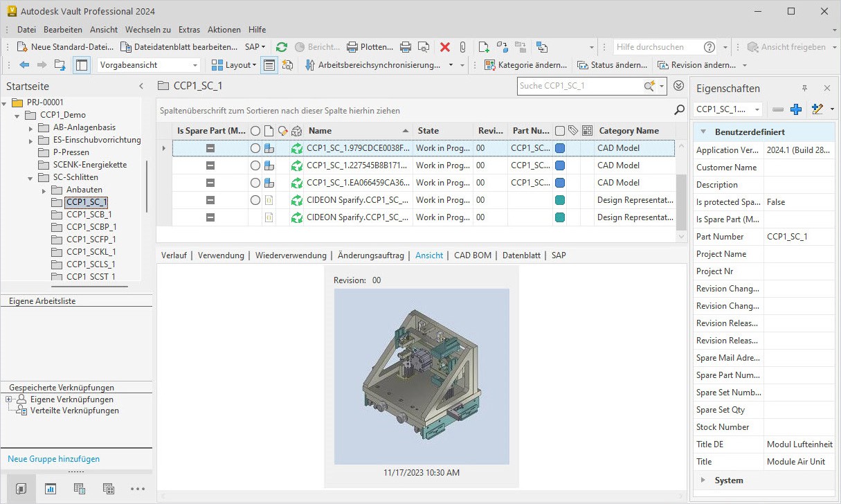Collapse the Benutzerdefiniert section
Image resolution: width=841 pixels, height=504 pixels.
703,132
